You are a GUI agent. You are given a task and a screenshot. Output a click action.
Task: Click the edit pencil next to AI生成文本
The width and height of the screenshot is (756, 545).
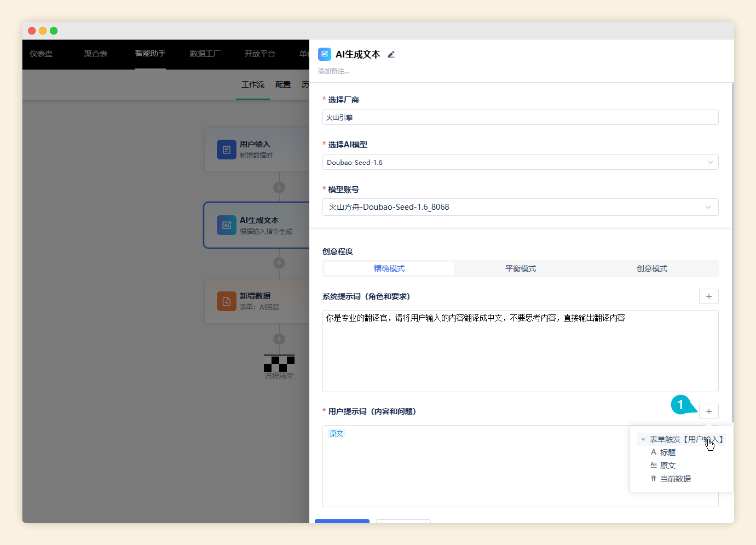pyautogui.click(x=391, y=54)
